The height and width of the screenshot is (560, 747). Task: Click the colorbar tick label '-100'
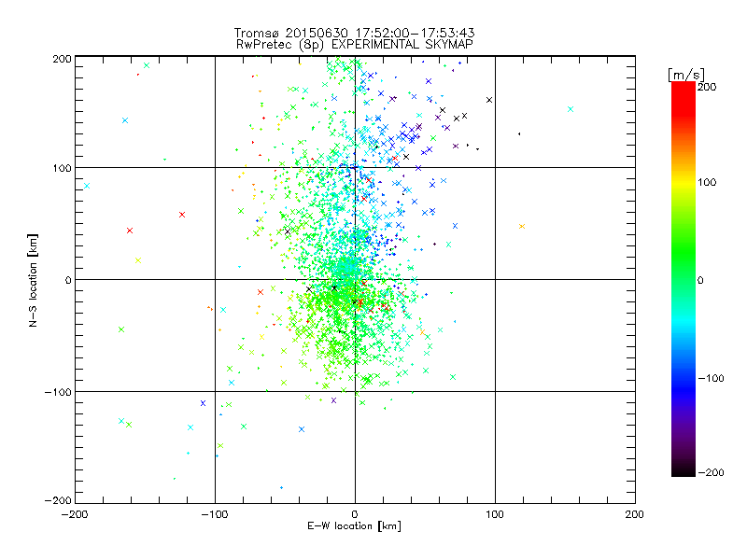click(711, 378)
